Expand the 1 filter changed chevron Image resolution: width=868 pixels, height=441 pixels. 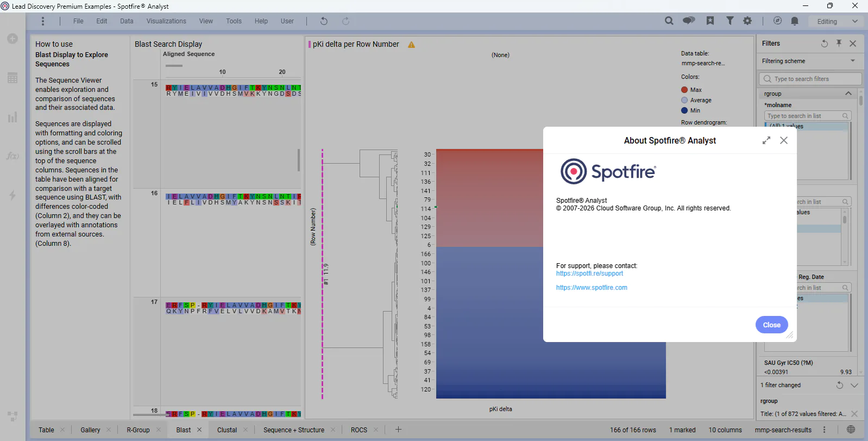pos(854,385)
